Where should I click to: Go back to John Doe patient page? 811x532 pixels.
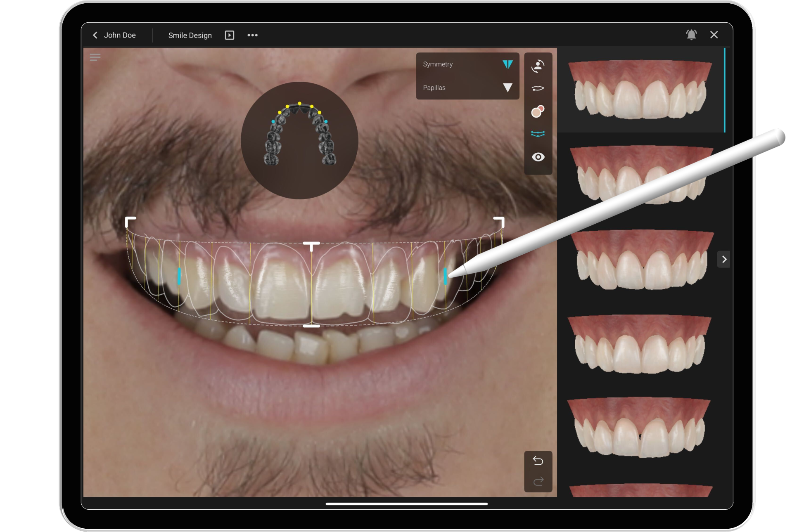click(x=115, y=35)
